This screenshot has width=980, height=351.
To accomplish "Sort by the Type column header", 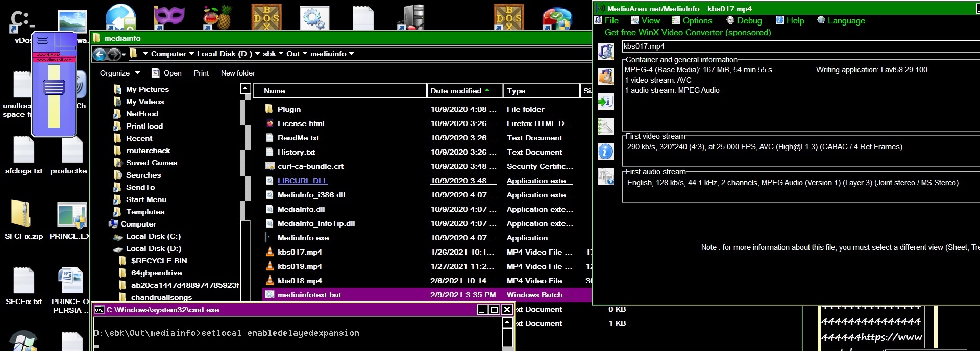I will [541, 91].
